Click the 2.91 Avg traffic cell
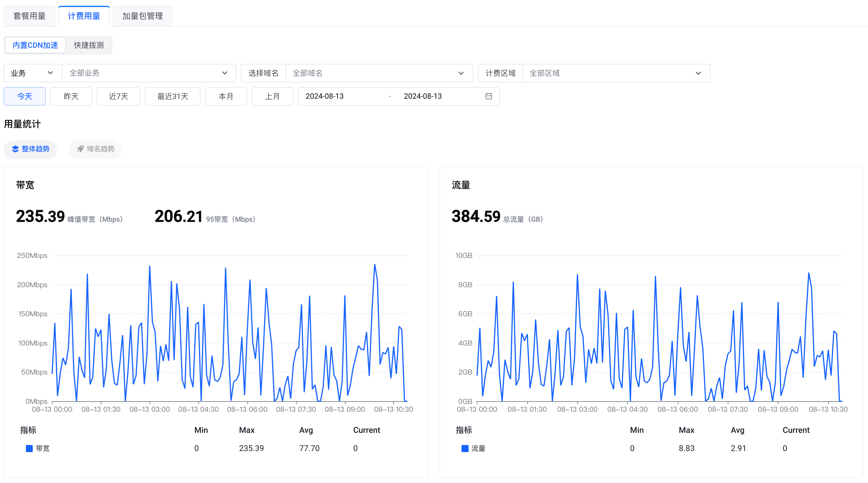Viewport: 868px width, 483px height. pyautogui.click(x=738, y=448)
